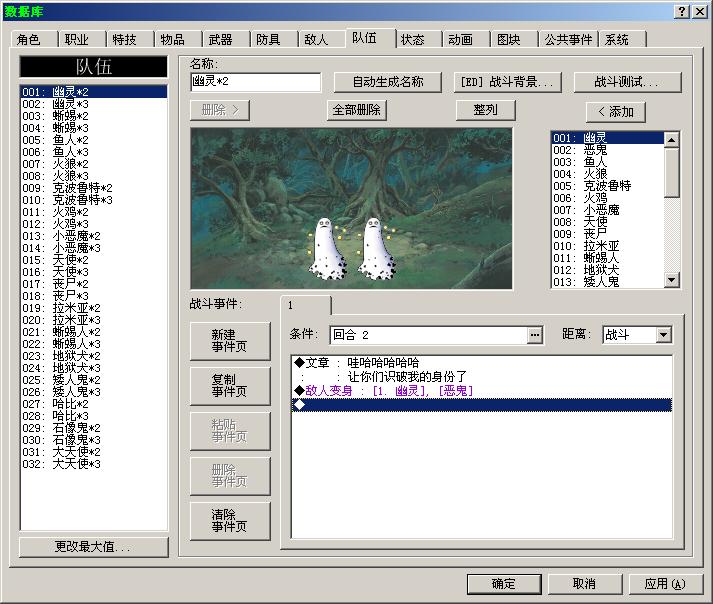The width and height of the screenshot is (713, 604).
Task: Click the enemy list scroll down arrow
Action: click(672, 280)
